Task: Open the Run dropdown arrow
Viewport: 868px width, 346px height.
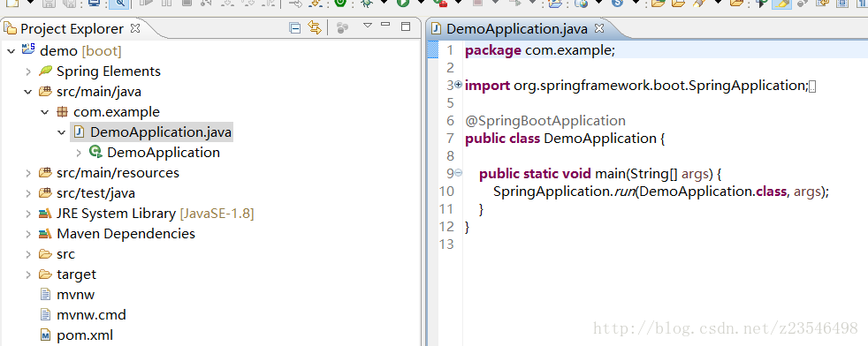Action: click(x=421, y=3)
